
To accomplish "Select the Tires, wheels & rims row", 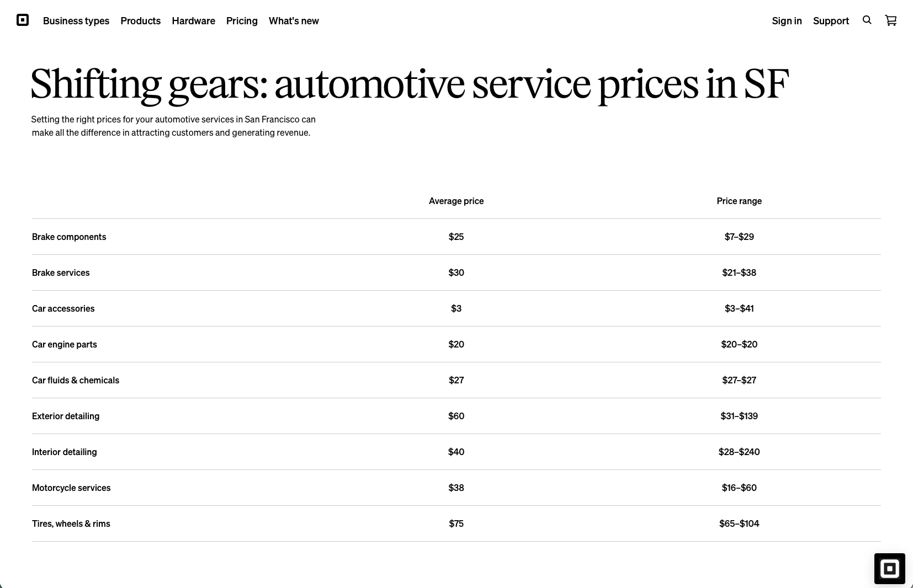I will click(71, 523).
